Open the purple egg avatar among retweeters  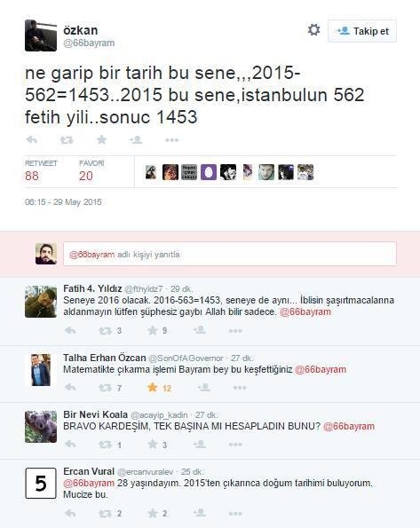[209, 172]
